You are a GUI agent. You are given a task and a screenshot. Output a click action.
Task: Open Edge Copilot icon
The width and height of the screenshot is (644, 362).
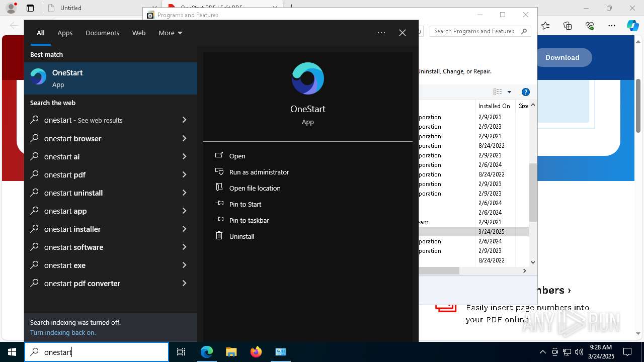pyautogui.click(x=632, y=26)
